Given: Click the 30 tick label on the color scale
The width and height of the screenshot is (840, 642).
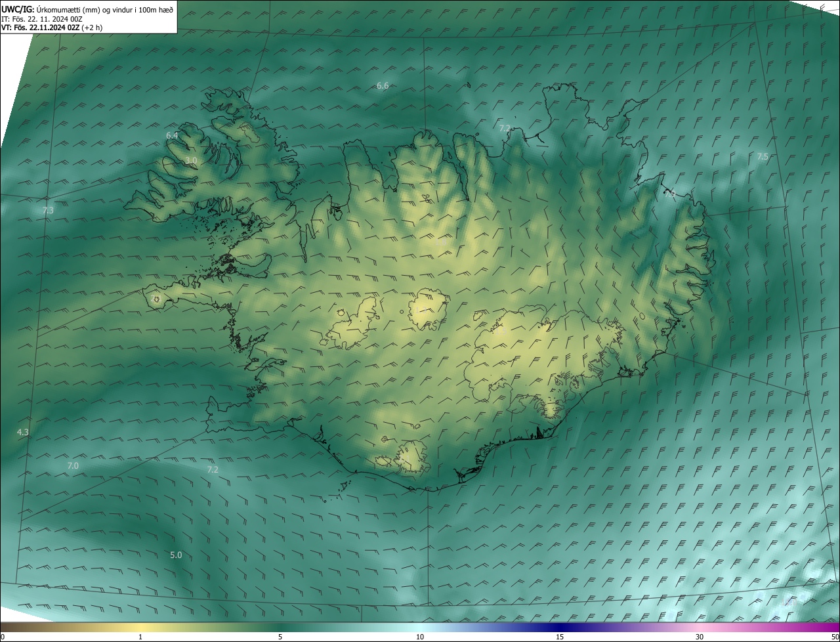Looking at the screenshot, I should 700,637.
